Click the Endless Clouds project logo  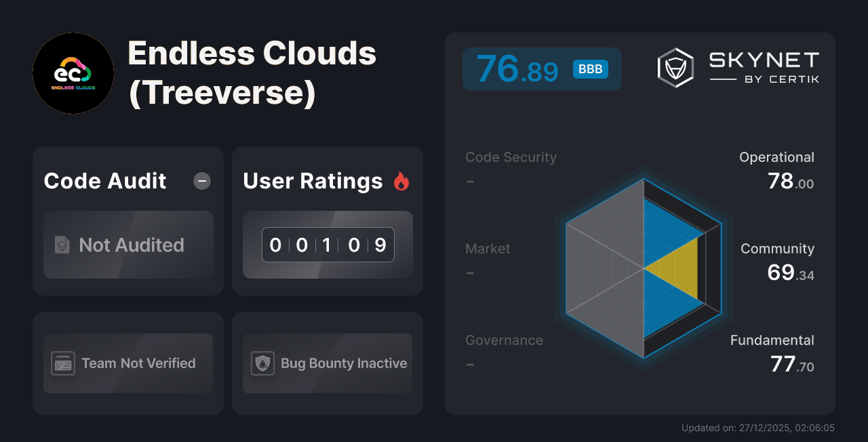(73, 73)
